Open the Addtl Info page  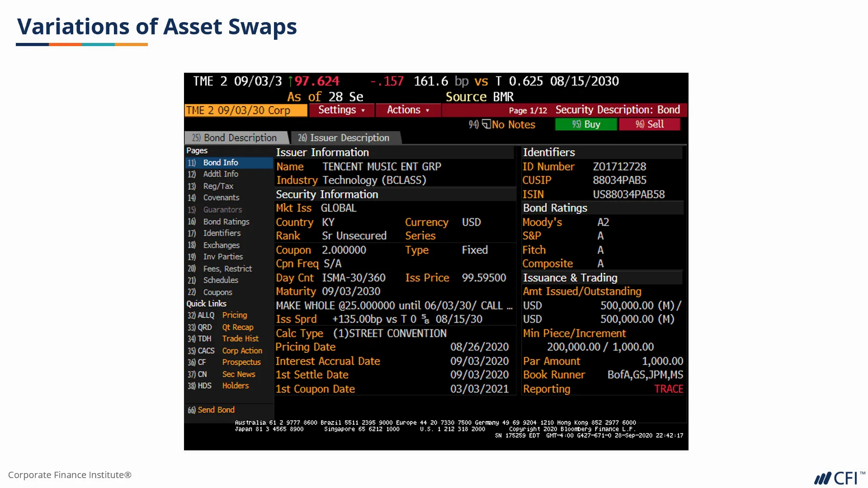pos(221,174)
